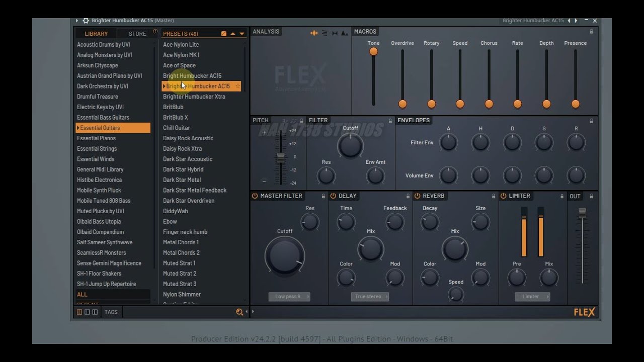Open the True stereo delay mode dropdown
The image size is (644, 362).
coord(370,297)
